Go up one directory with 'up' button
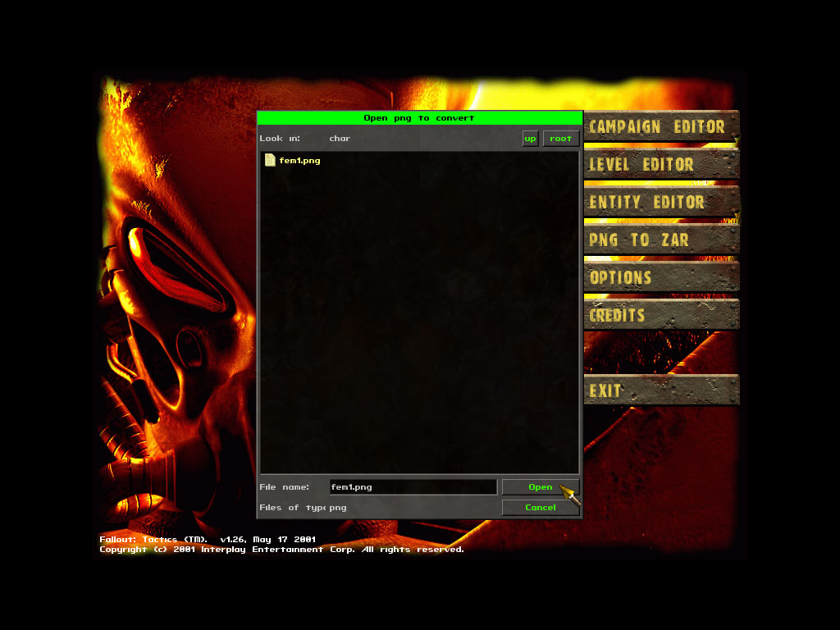840x630 pixels. pyautogui.click(x=531, y=138)
